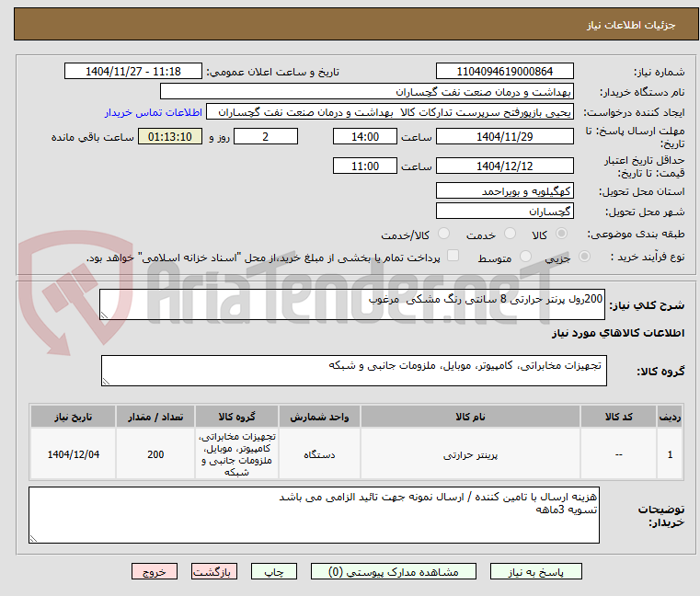
Task: Click the توضیحات خریدار notes text area
Action: [x=315, y=515]
